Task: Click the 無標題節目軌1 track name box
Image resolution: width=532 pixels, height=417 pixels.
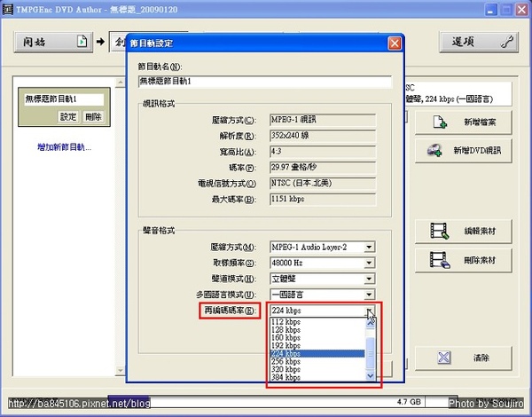Action: 64,99
